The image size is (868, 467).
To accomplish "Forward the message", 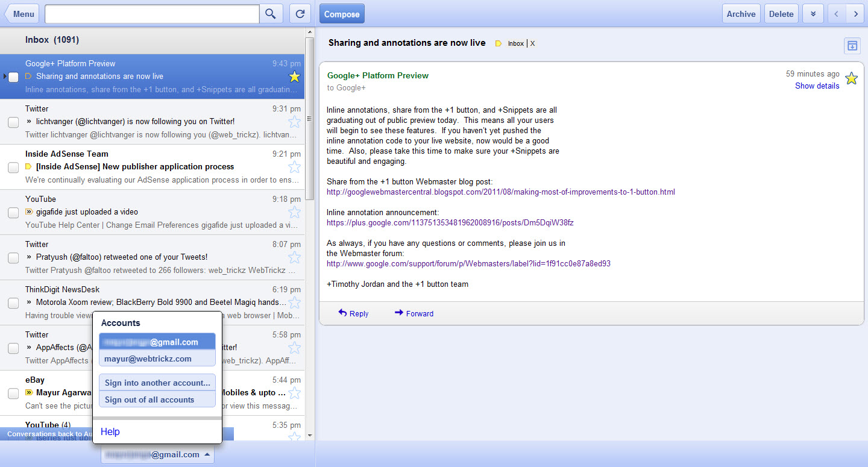I will click(414, 313).
